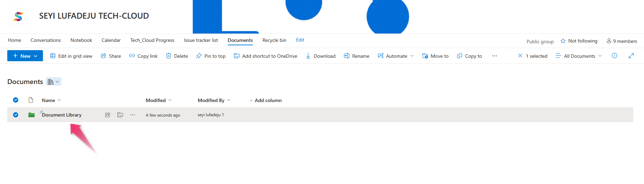Copy link to selected item

click(143, 56)
